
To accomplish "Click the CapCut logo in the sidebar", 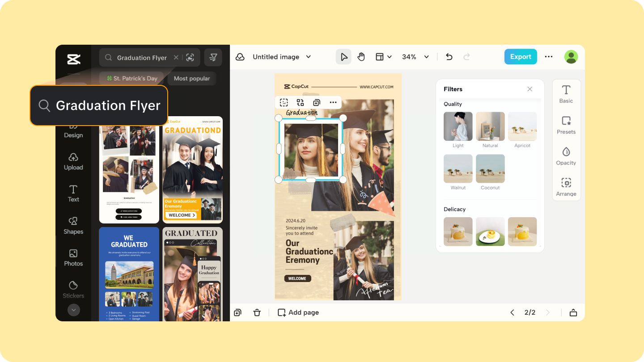I will coord(73,59).
